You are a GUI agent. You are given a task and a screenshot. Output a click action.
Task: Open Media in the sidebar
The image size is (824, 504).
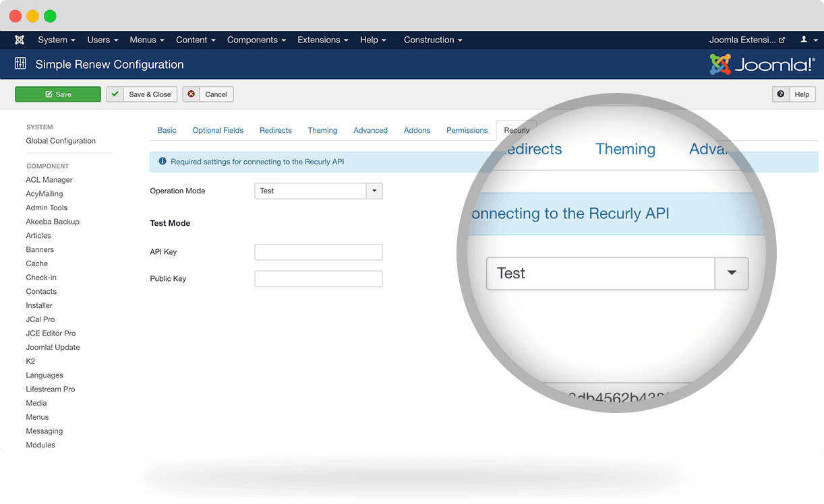point(36,403)
